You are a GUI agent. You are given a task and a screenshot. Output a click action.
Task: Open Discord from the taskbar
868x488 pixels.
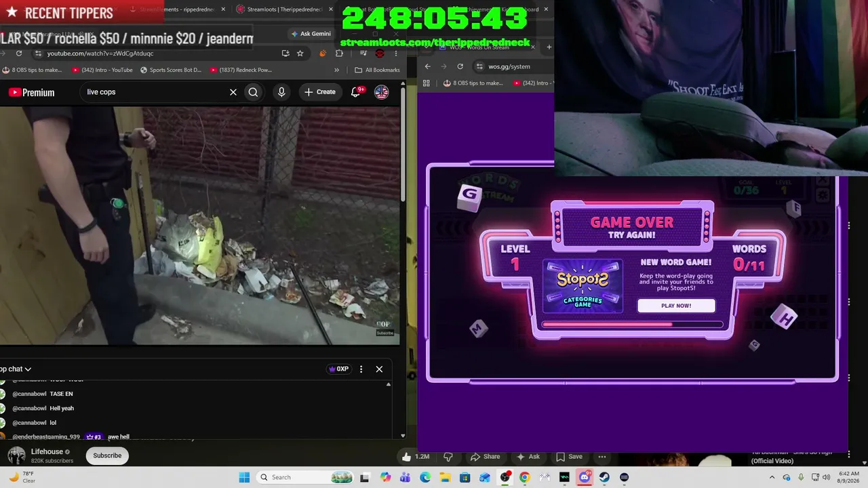585,477
